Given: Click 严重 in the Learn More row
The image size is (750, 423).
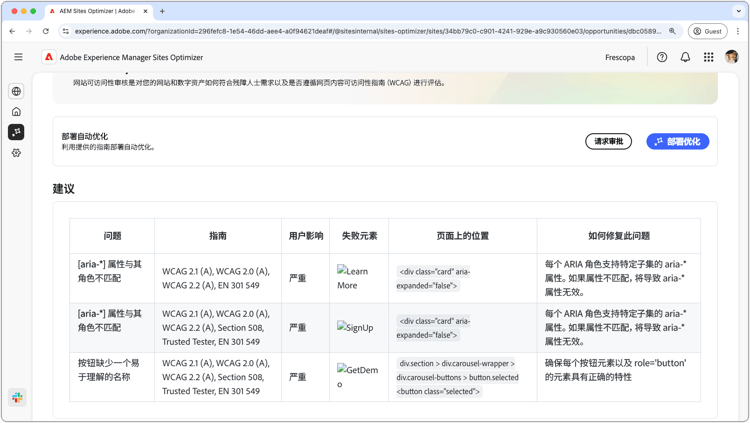Looking at the screenshot, I should pos(298,278).
